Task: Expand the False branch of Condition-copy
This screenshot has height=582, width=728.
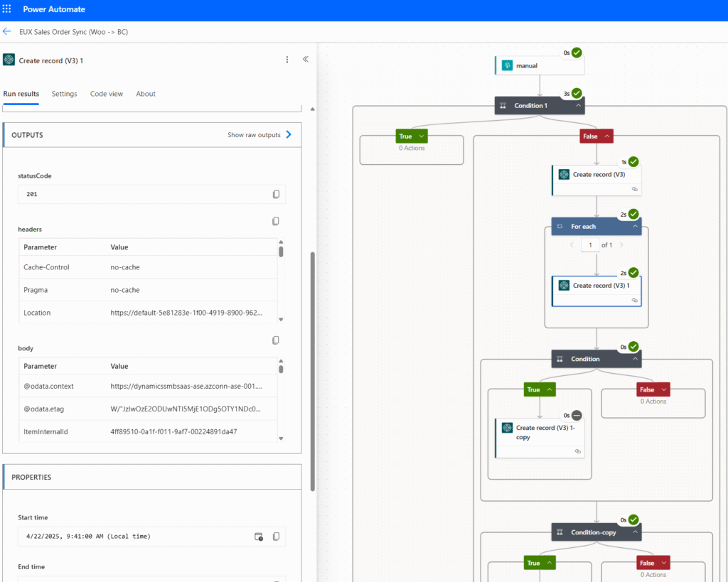Action: 664,563
